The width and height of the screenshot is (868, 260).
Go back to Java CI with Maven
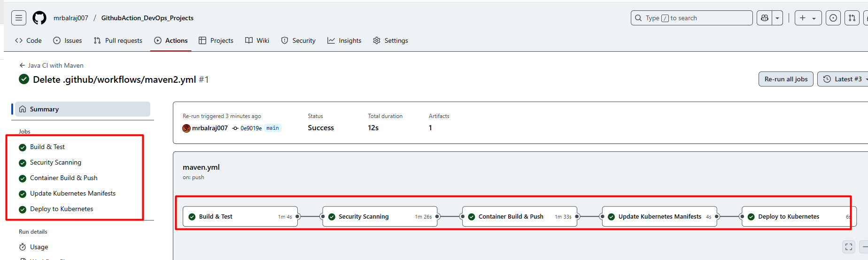coord(51,65)
